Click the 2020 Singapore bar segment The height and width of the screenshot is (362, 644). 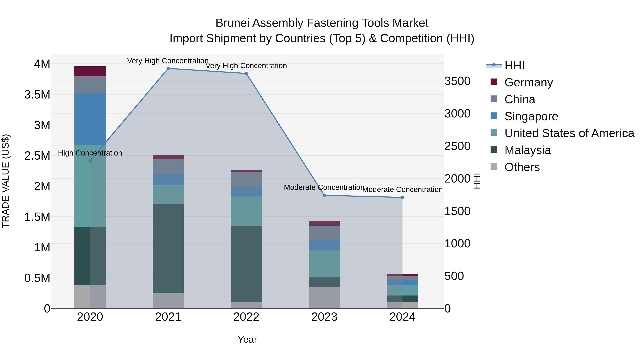(x=90, y=119)
